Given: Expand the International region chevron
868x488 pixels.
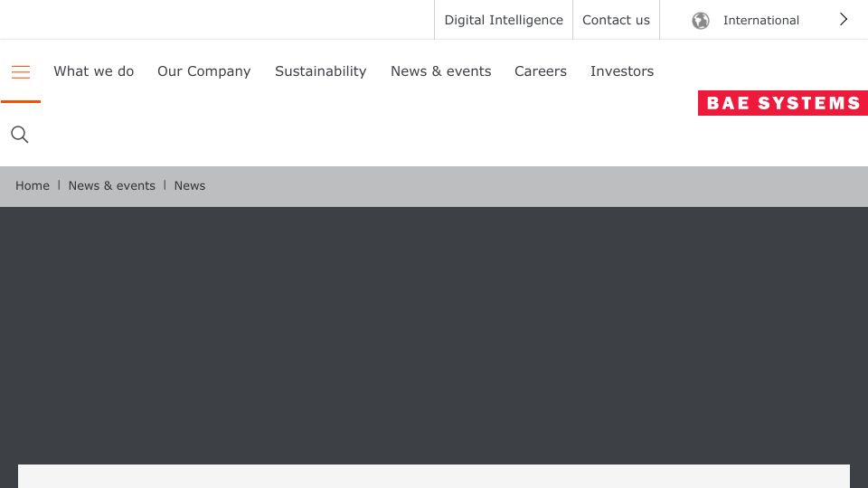Looking at the screenshot, I should (x=843, y=19).
